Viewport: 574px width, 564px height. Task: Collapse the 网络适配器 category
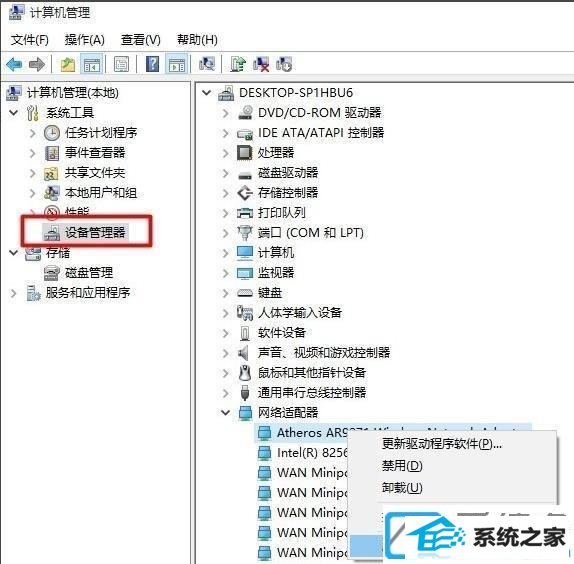[226, 412]
